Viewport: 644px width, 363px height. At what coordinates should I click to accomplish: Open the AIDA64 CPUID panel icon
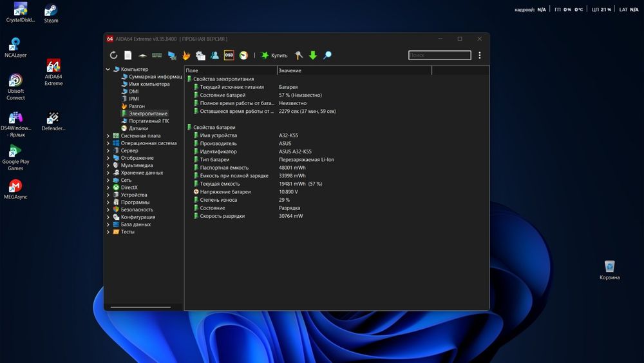[200, 55]
